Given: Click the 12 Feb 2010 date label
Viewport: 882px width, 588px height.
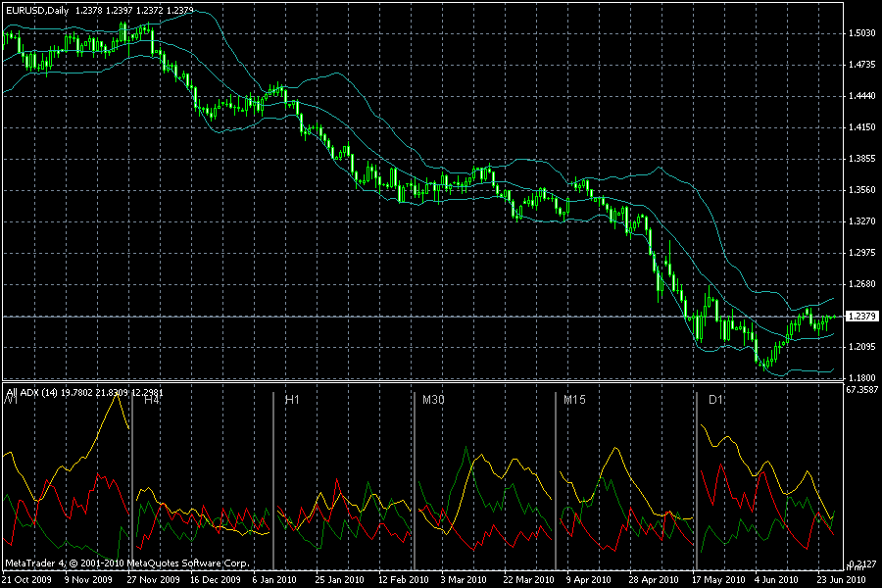Looking at the screenshot, I should point(404,579).
